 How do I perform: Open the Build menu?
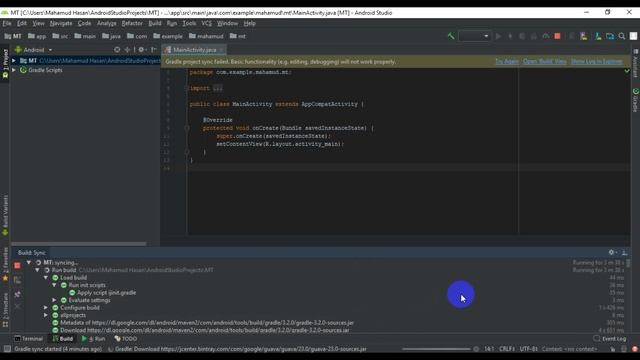click(155, 23)
